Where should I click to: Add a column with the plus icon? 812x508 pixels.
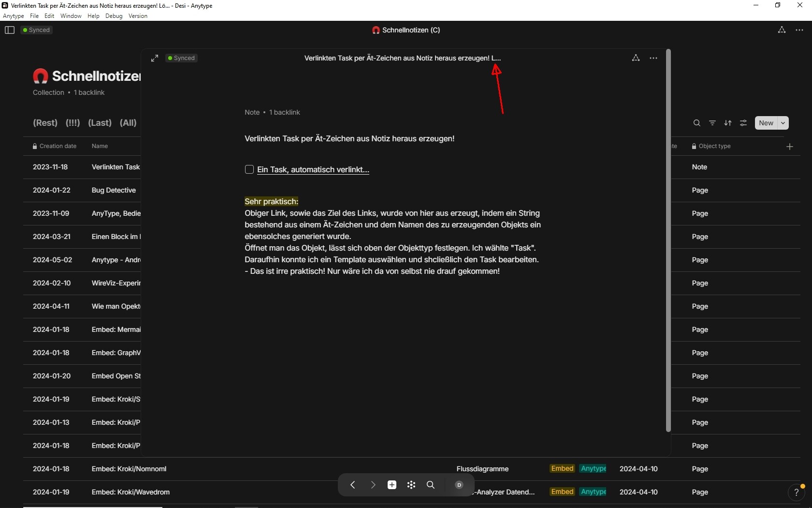(790, 147)
